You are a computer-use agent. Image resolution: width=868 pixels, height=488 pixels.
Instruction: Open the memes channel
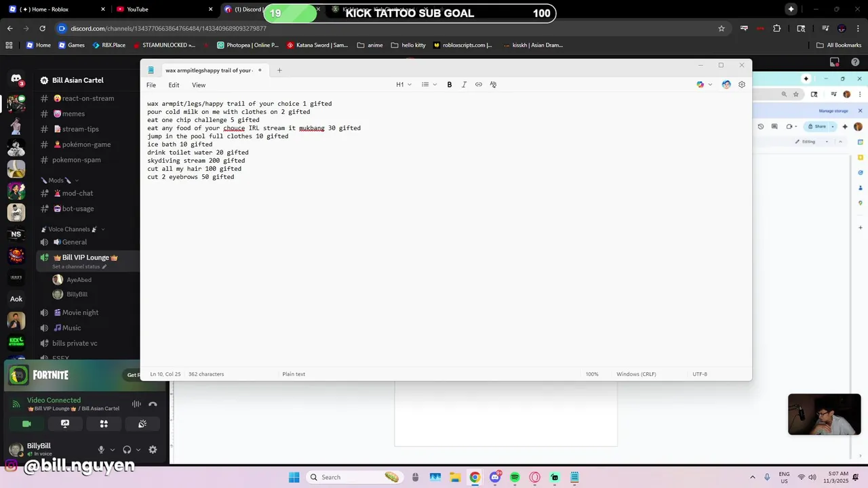[x=69, y=114]
